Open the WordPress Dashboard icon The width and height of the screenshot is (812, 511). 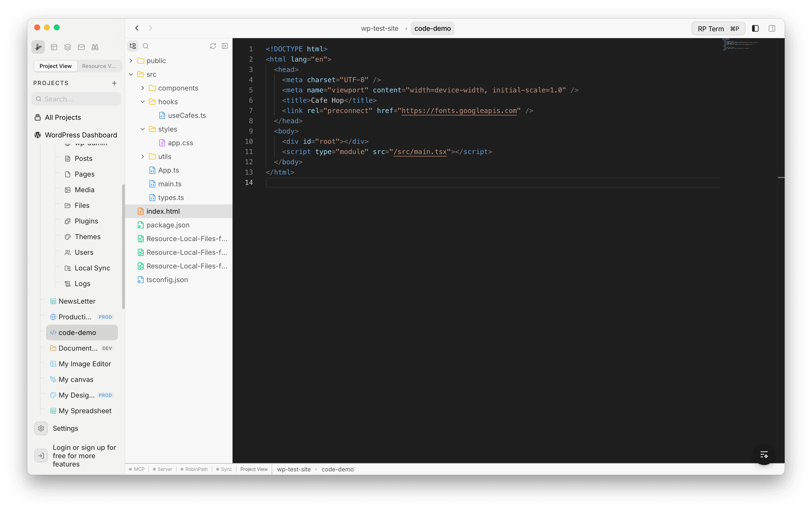pos(37,135)
